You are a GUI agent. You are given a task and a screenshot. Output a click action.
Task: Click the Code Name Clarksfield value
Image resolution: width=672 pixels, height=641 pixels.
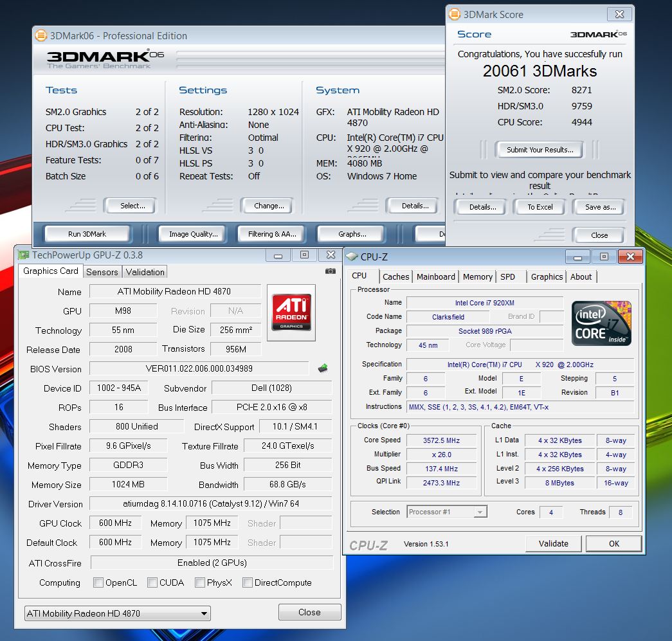tap(448, 317)
